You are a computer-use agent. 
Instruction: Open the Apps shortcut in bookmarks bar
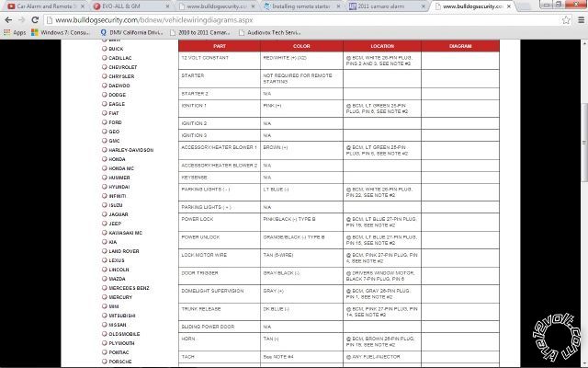(15, 33)
